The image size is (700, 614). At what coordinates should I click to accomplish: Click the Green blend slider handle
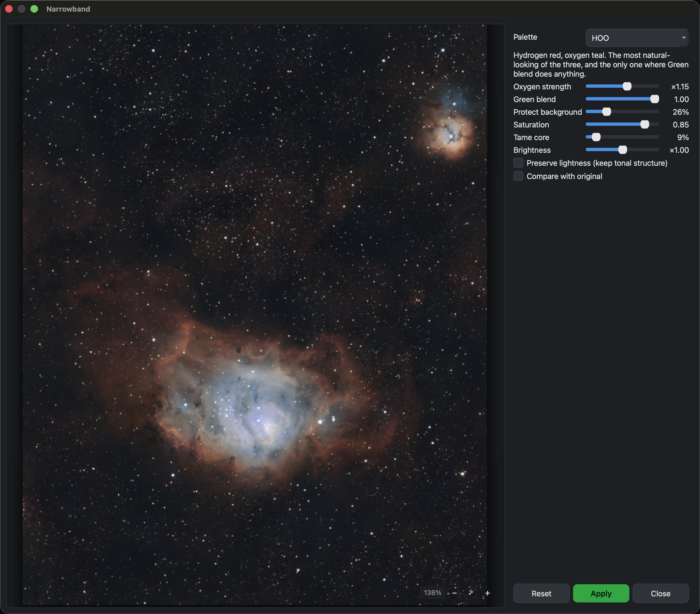pos(654,99)
